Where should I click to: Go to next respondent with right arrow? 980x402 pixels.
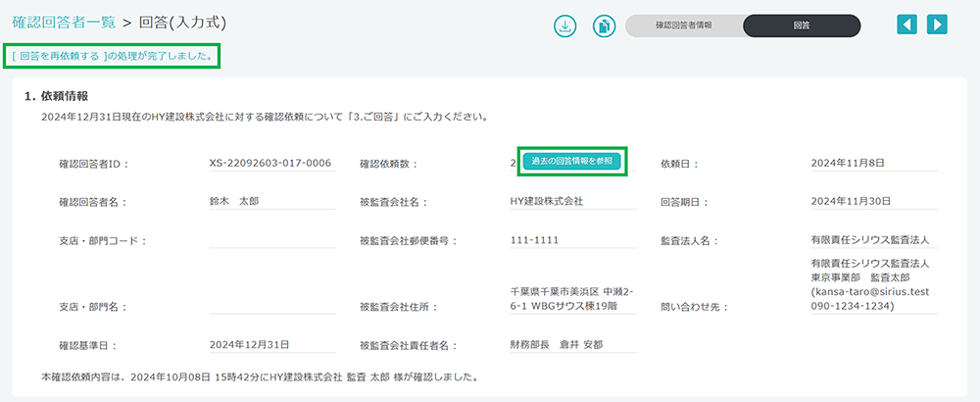937,25
